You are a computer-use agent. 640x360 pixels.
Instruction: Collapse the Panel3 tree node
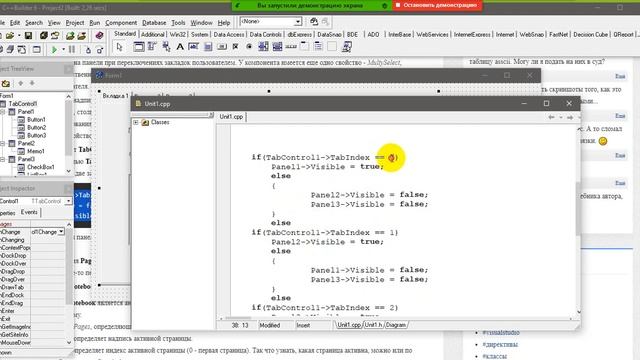click(x=3, y=159)
